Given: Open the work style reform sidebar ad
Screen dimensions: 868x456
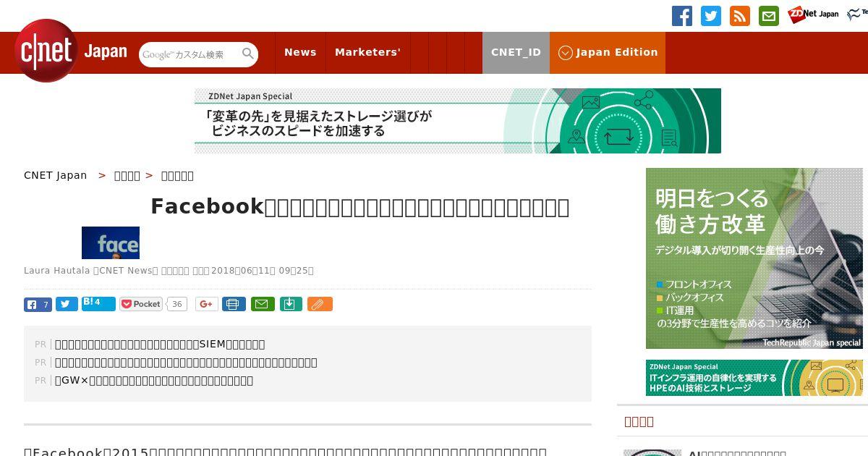Looking at the screenshot, I should (754, 258).
